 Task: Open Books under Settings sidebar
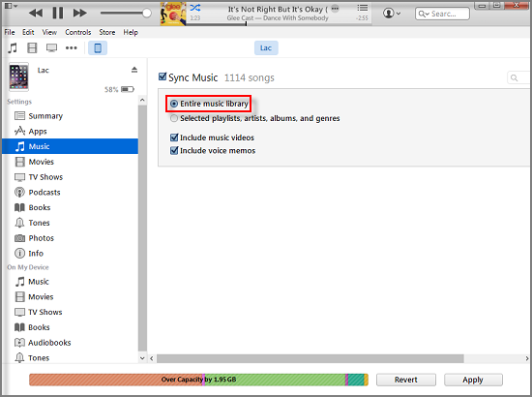(x=70, y=207)
